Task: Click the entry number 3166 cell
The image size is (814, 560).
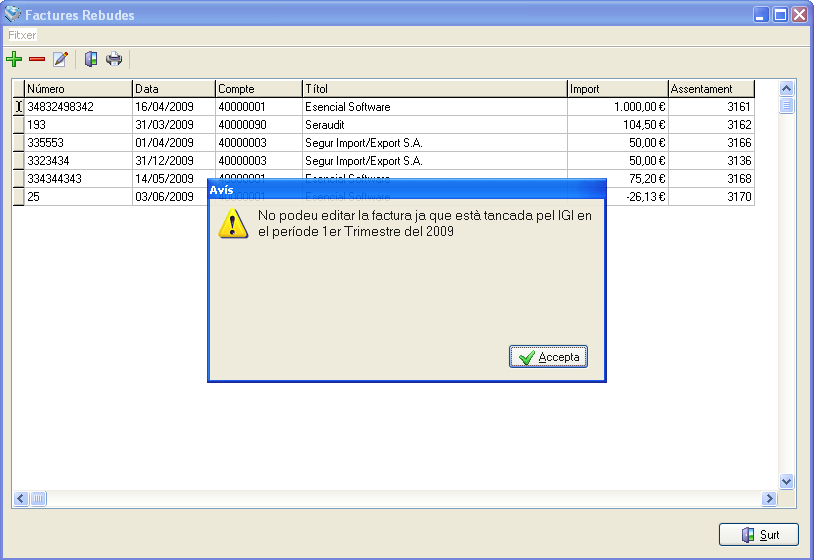Action: [711, 143]
